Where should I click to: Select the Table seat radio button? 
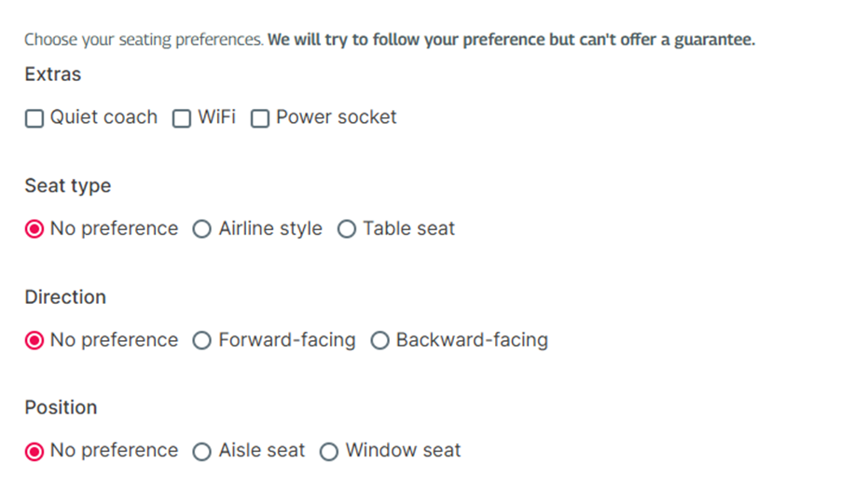(x=347, y=229)
